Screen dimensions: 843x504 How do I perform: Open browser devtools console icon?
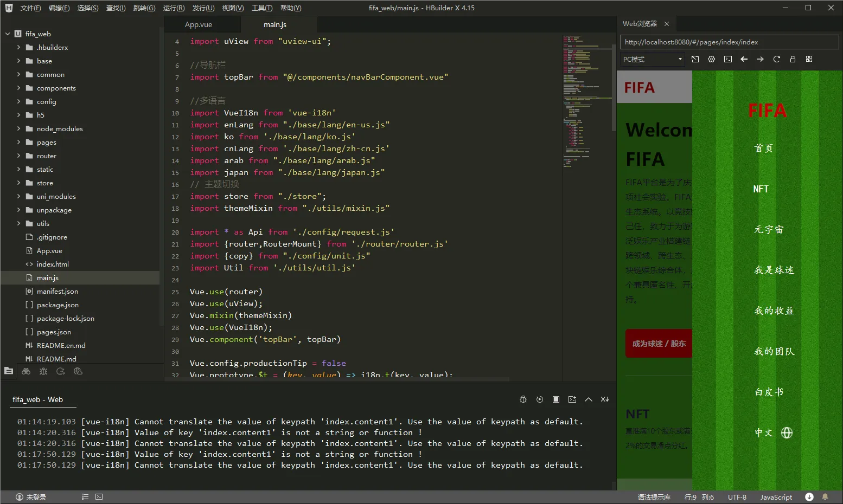727,59
